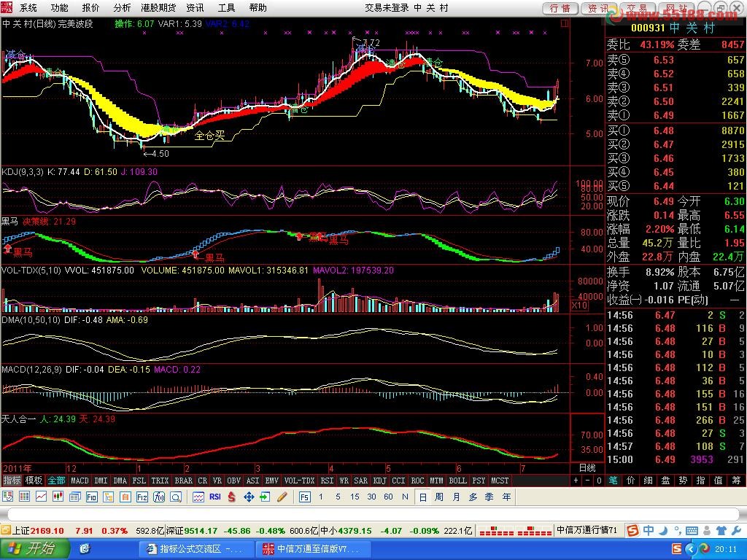Select the 模板 template tab
This screenshot has width=747, height=560.
34,481
